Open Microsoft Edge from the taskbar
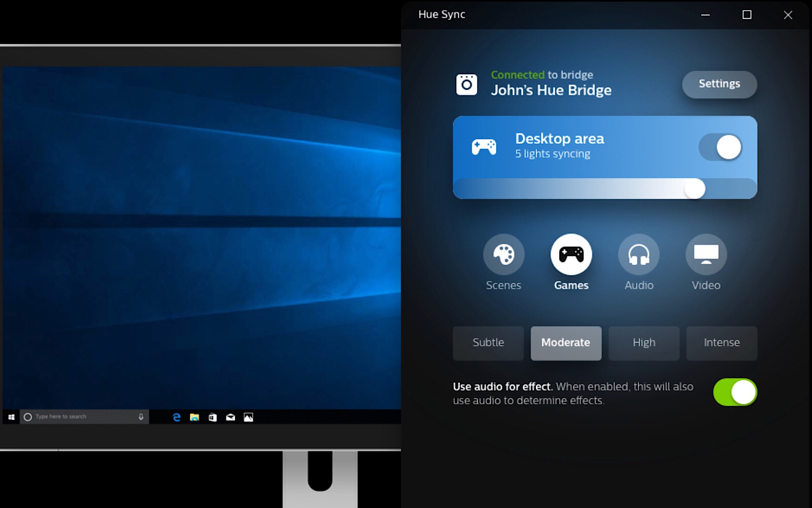The image size is (812, 508). 177,417
